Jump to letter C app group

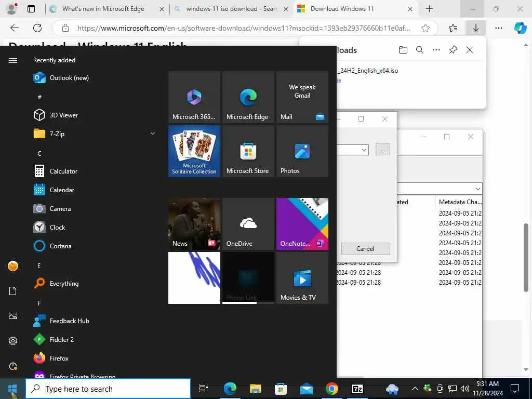39,153
